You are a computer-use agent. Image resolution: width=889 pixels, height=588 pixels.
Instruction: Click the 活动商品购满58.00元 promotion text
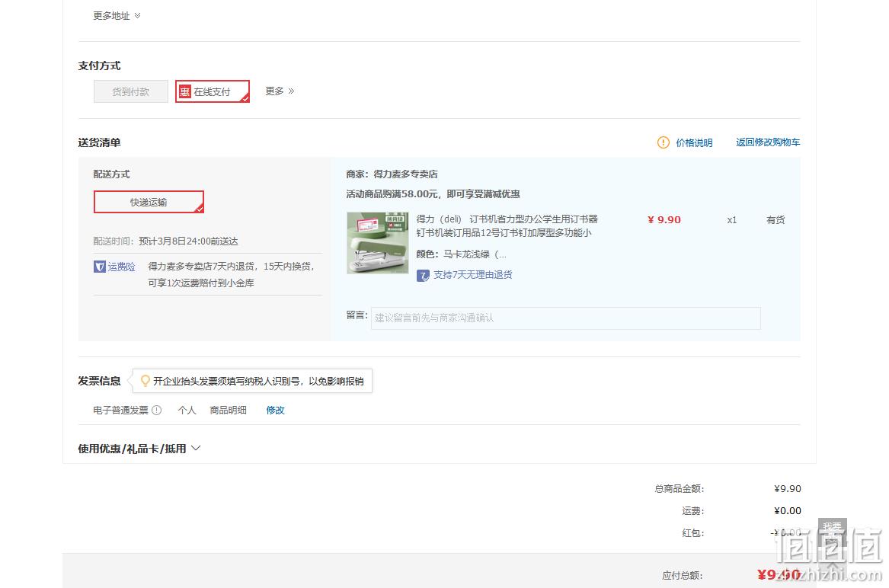pos(433,194)
